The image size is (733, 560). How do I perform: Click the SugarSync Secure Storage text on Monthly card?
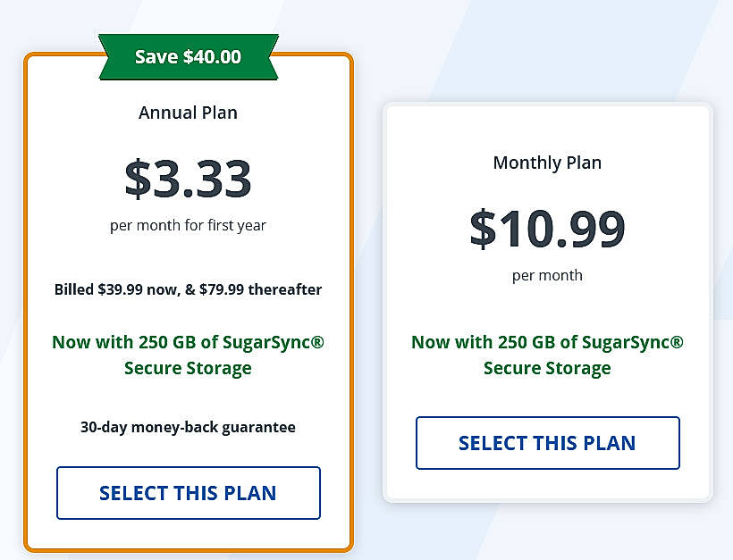(x=547, y=355)
